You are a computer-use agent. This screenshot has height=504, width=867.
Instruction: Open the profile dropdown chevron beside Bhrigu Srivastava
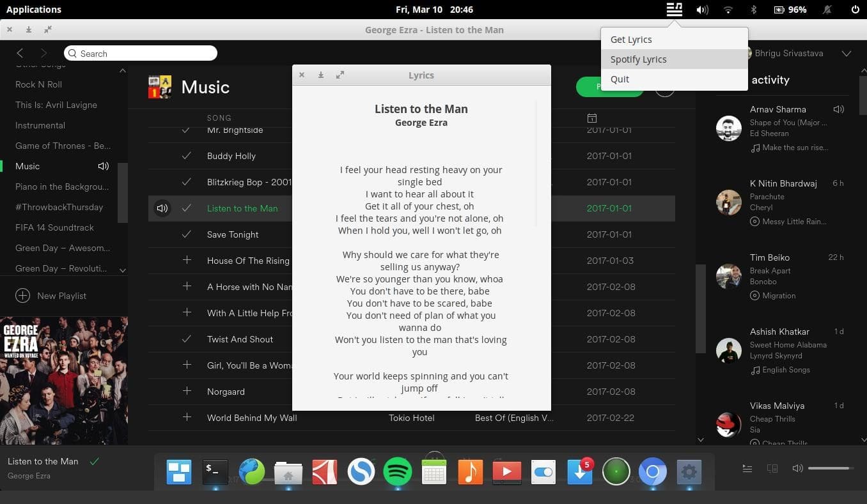point(847,53)
